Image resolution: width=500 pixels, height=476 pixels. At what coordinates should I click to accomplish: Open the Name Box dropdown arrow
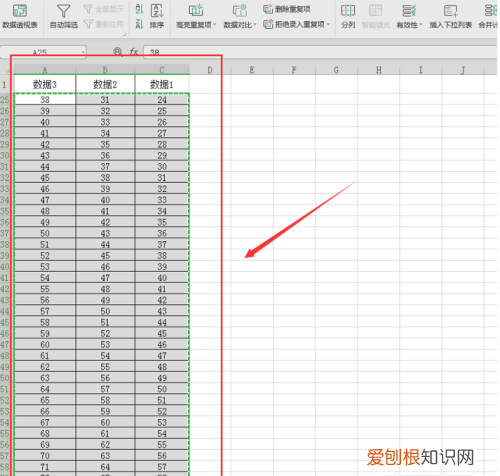tap(83, 52)
